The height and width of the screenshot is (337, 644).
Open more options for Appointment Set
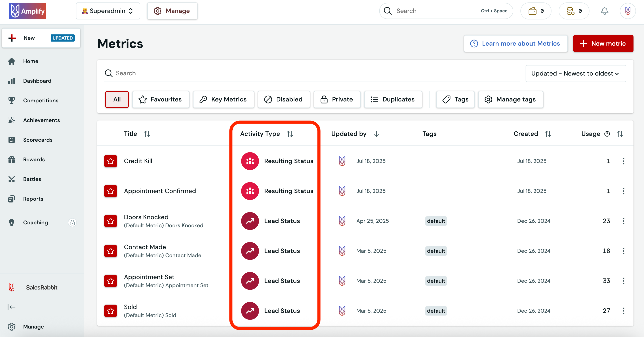623,281
